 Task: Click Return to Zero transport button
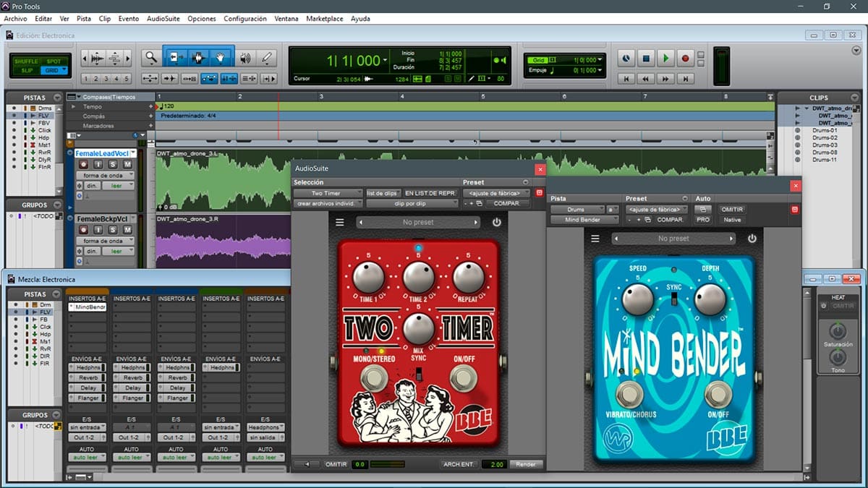point(628,78)
